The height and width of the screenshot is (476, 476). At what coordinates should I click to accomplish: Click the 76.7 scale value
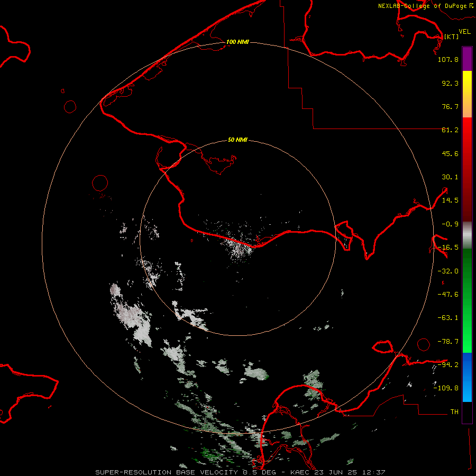pyautogui.click(x=450, y=106)
